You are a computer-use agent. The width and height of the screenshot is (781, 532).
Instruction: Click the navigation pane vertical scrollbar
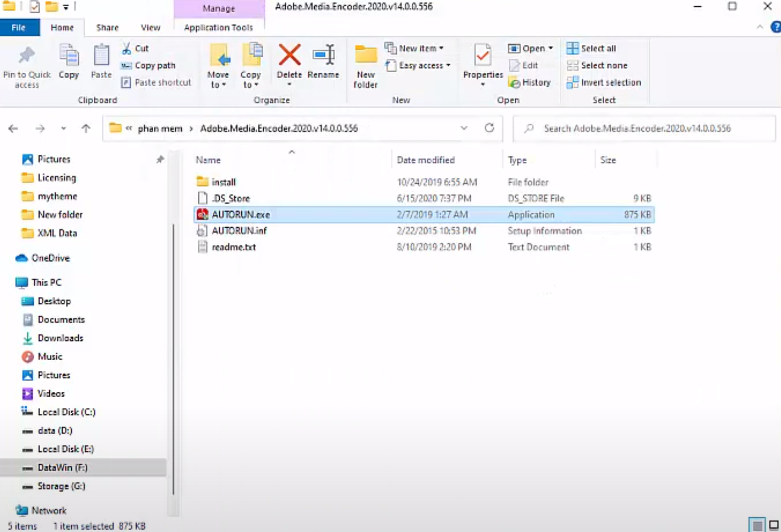[x=173, y=359]
